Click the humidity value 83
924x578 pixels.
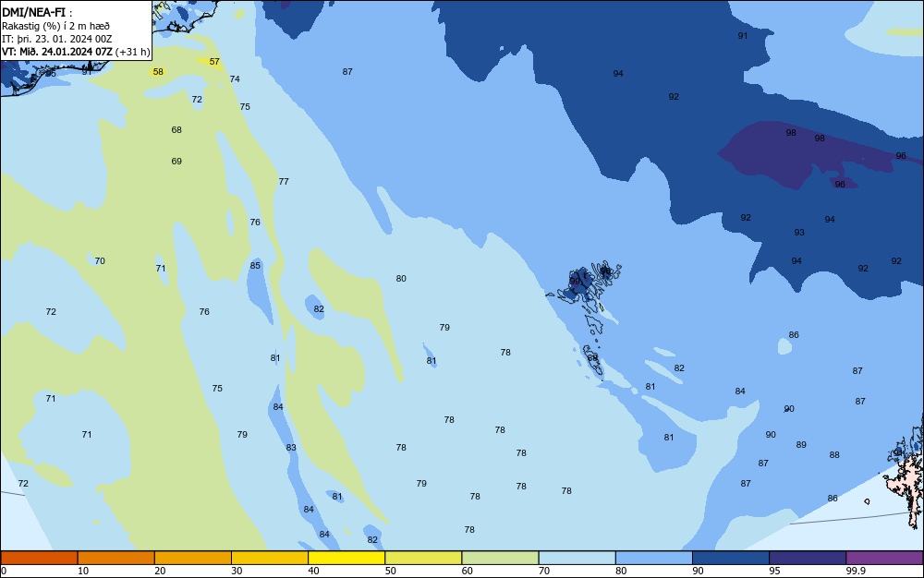click(291, 447)
